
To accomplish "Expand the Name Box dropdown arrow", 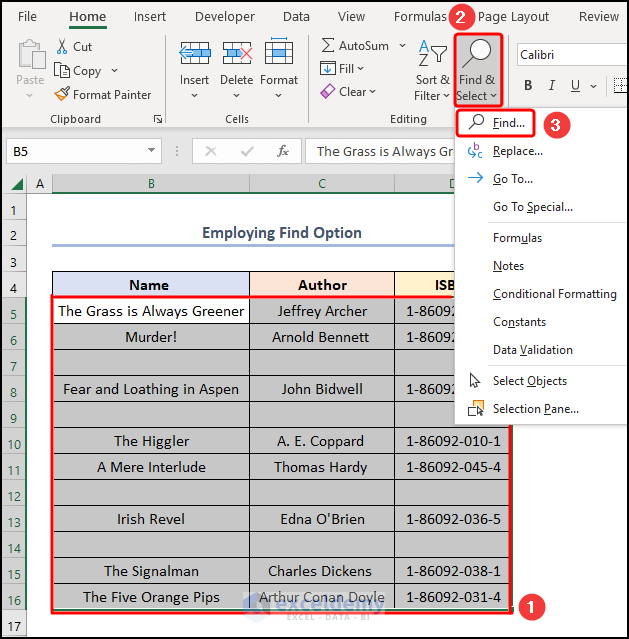I will click(152, 150).
